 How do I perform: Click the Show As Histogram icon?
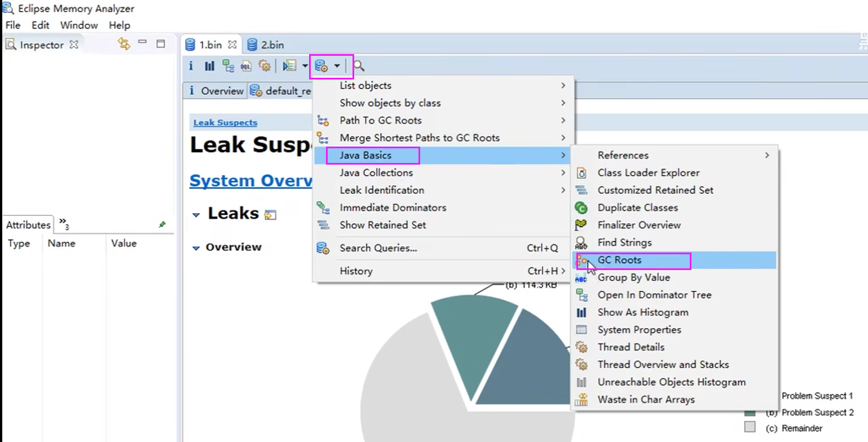(581, 312)
